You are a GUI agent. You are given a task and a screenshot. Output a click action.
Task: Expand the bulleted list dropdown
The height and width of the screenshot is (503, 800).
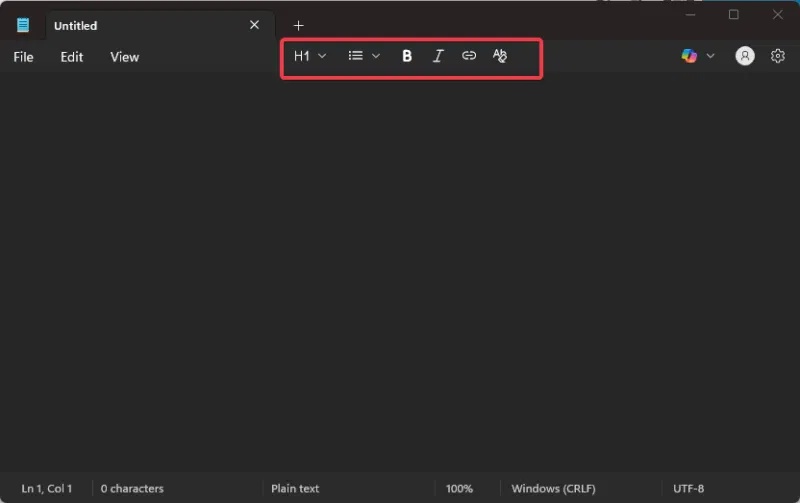click(x=364, y=56)
